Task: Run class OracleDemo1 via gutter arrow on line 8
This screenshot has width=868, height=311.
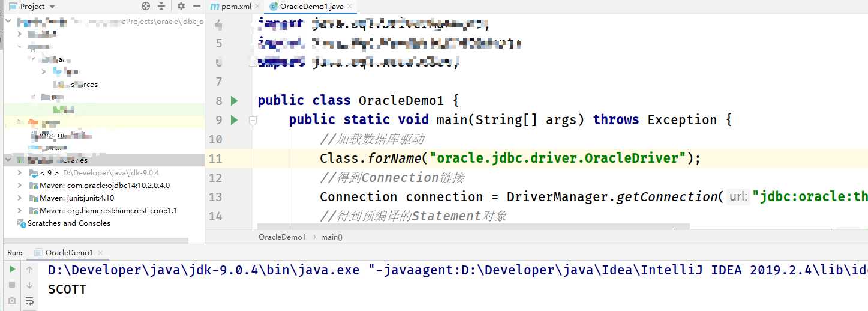Action: pyautogui.click(x=235, y=101)
